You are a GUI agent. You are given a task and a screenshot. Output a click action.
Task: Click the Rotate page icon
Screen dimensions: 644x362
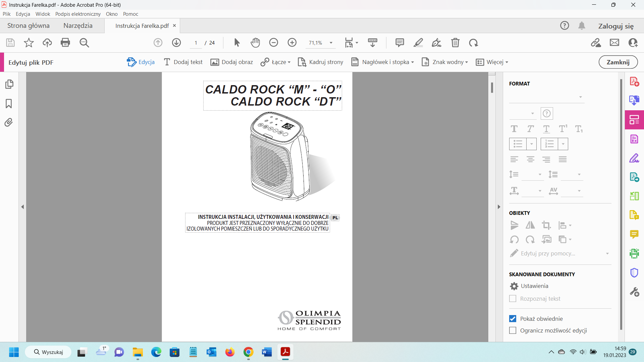(x=474, y=43)
